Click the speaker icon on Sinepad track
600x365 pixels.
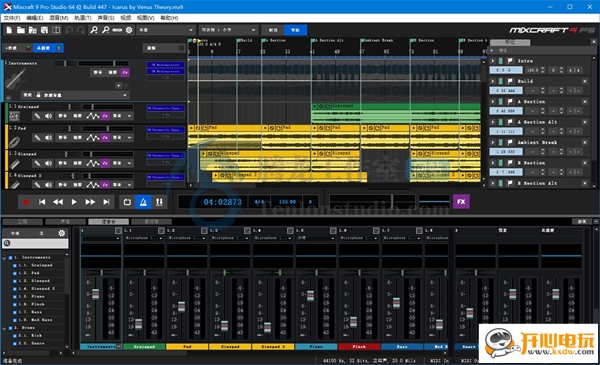49,163
